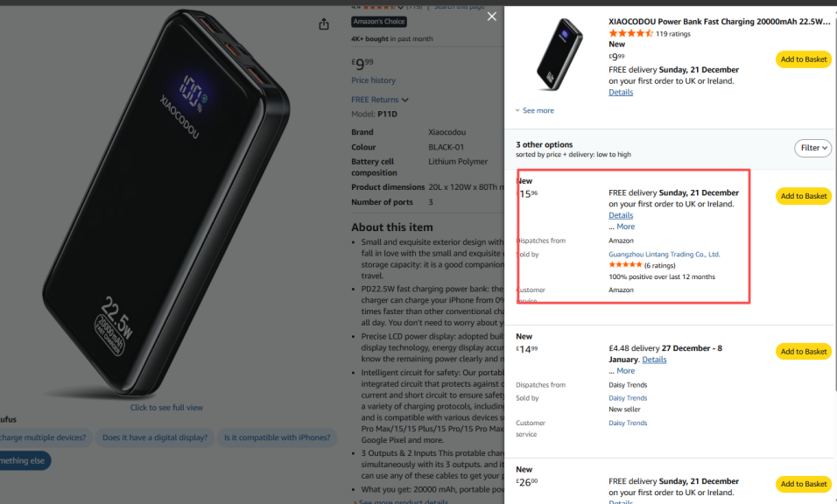Image resolution: width=837 pixels, height=504 pixels.
Task: Close the other sellers side panel
Action: click(492, 17)
